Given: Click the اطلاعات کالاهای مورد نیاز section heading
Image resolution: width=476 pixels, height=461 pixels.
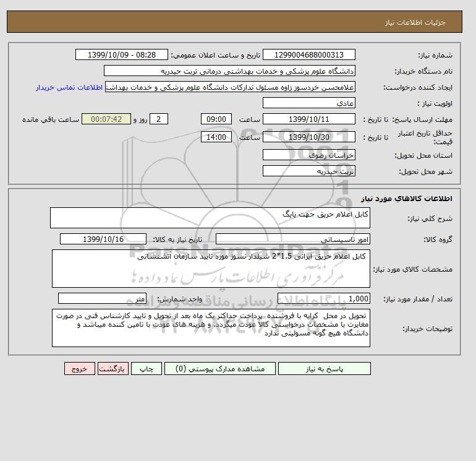Looking at the screenshot, I should pos(407,199).
